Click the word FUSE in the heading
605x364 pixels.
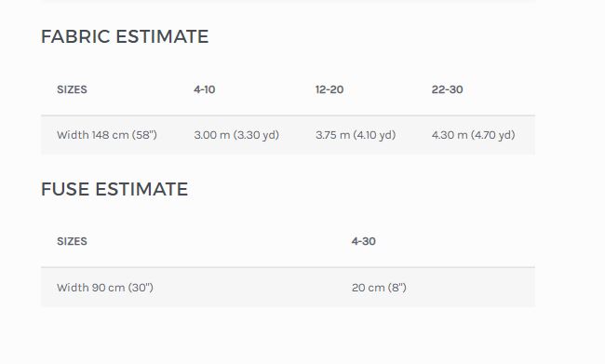tap(65, 189)
